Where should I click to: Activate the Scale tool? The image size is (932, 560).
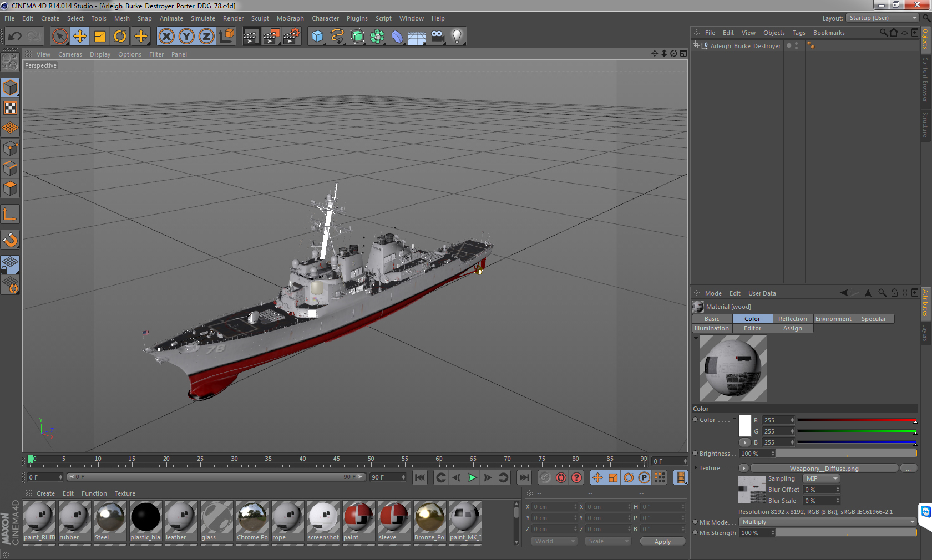[100, 37]
